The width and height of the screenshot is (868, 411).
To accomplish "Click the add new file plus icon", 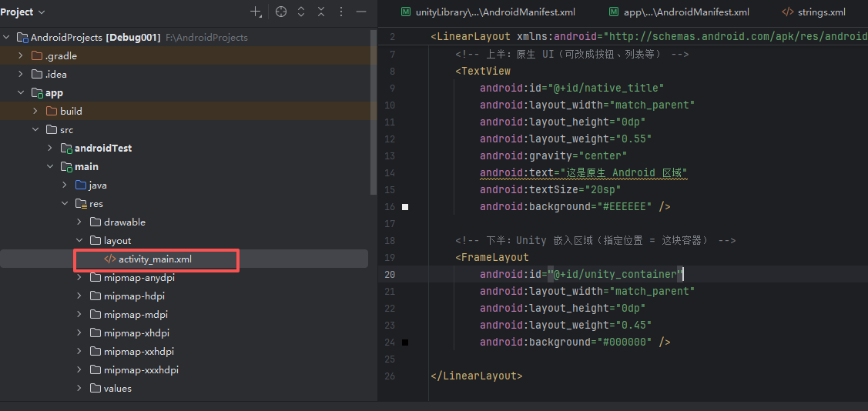I will pyautogui.click(x=256, y=12).
